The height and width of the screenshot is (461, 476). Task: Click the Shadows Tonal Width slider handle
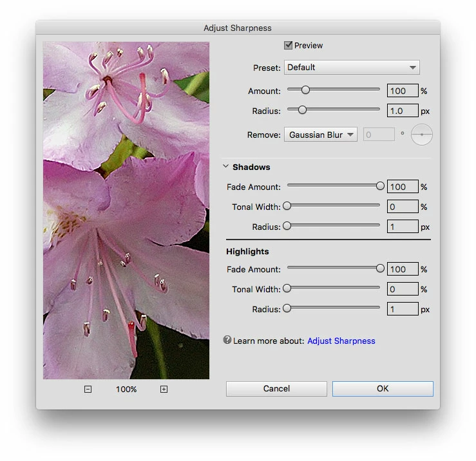click(287, 206)
